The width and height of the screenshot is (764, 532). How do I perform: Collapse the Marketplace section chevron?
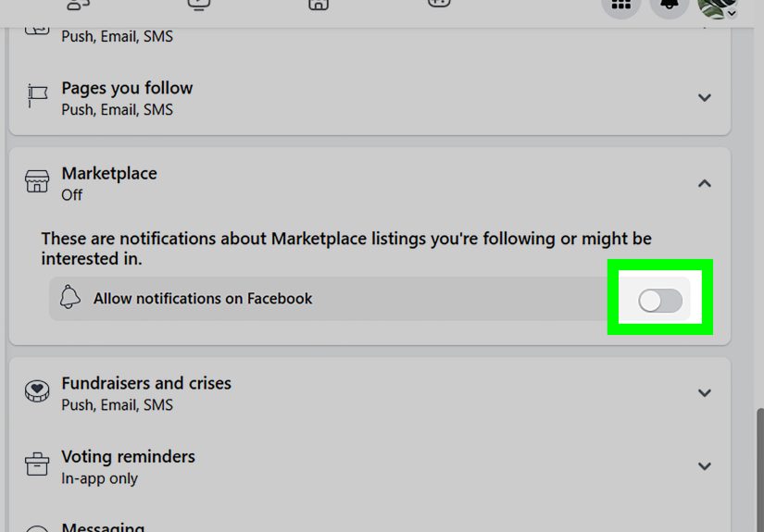[x=705, y=183]
